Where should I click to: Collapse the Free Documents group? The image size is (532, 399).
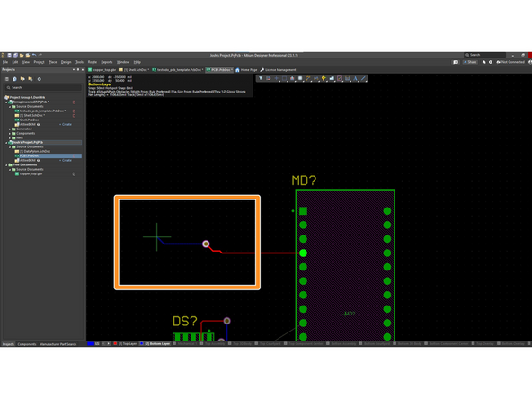pyautogui.click(x=6, y=164)
